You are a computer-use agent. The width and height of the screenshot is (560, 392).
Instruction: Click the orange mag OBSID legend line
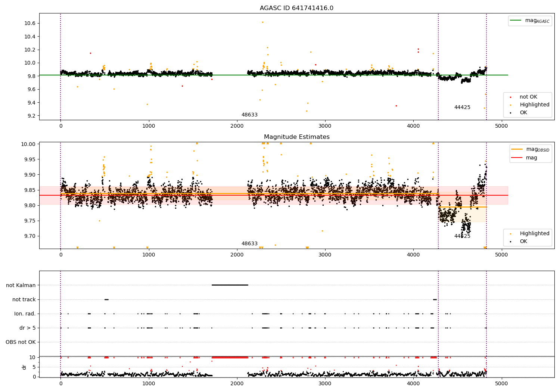[x=517, y=149]
